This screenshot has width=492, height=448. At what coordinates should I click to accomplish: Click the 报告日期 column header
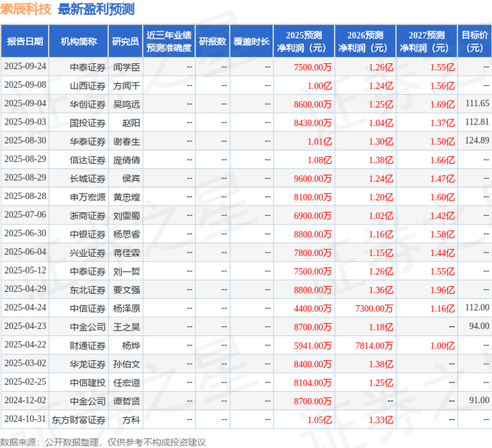point(25,41)
